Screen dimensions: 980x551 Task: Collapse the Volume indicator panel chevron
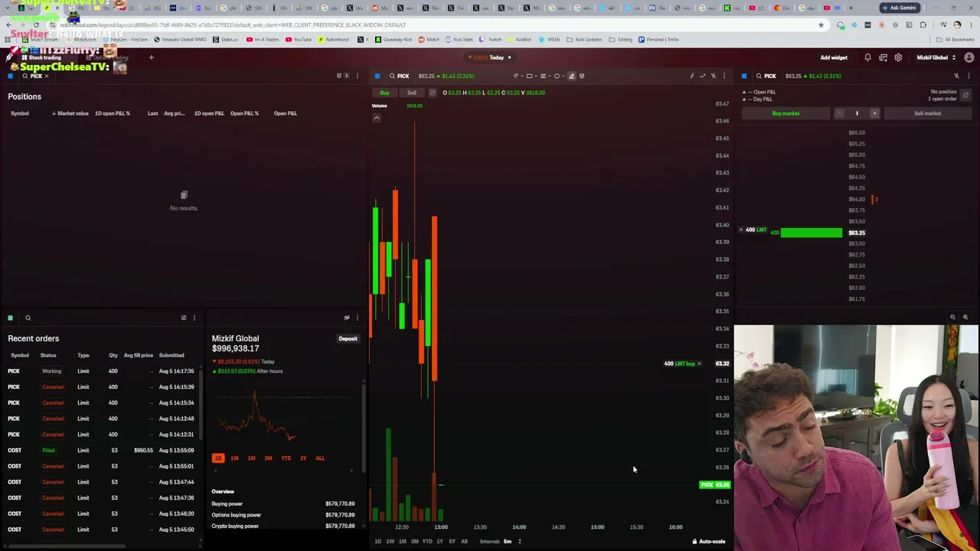point(377,118)
